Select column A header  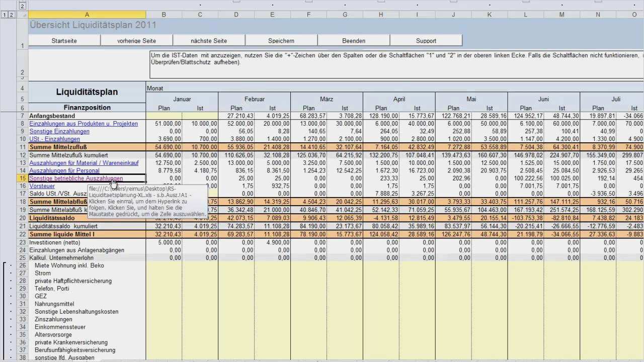click(x=87, y=15)
